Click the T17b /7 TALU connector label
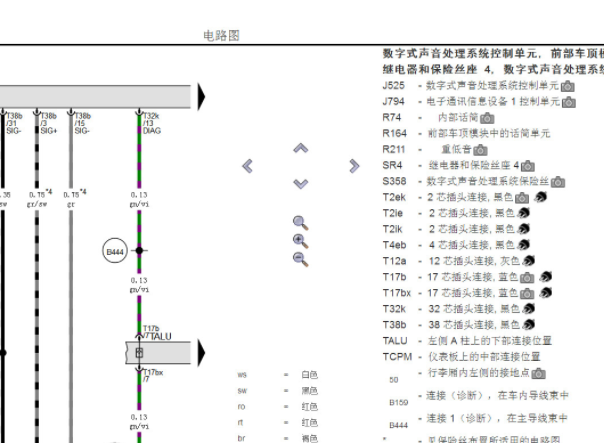The width and height of the screenshot is (604, 443). click(x=157, y=333)
